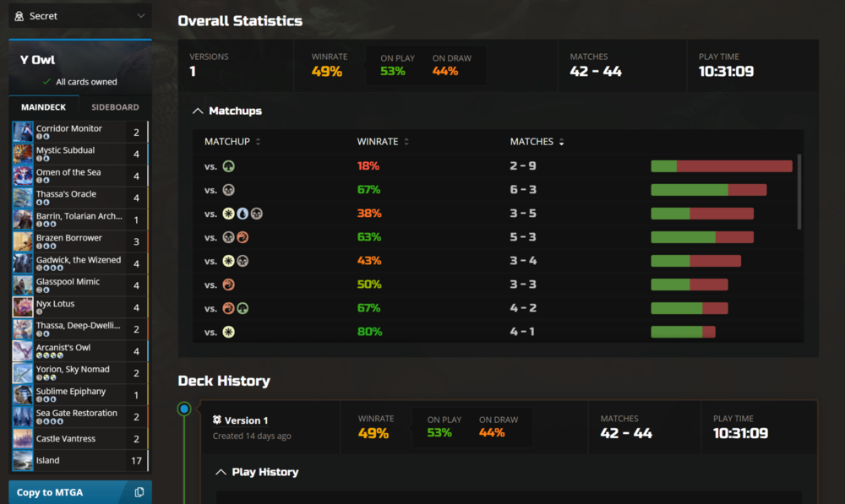The width and height of the screenshot is (845, 504).
Task: Sort matchups by Winrate column
Action: tap(383, 142)
